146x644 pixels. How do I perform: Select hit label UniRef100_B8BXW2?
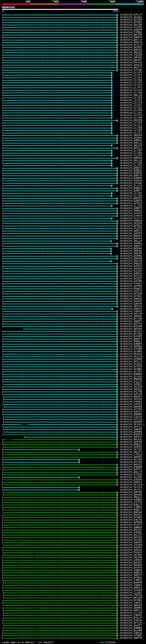131,512
